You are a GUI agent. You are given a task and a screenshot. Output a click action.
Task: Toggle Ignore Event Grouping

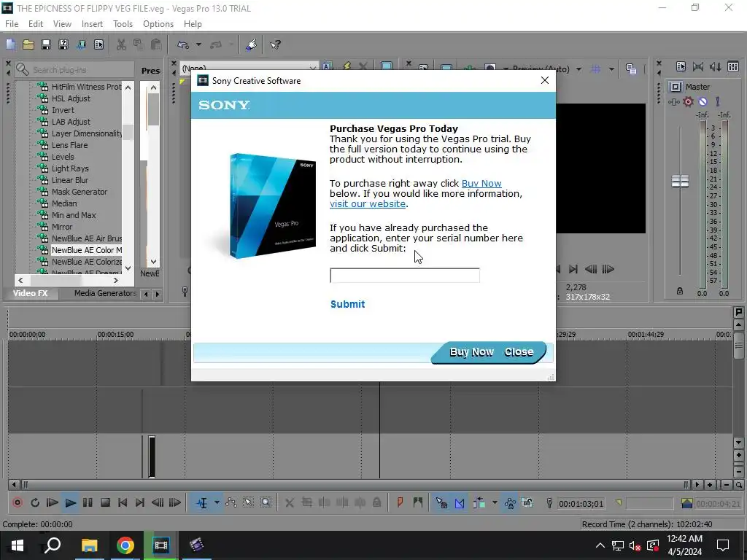tap(527, 503)
